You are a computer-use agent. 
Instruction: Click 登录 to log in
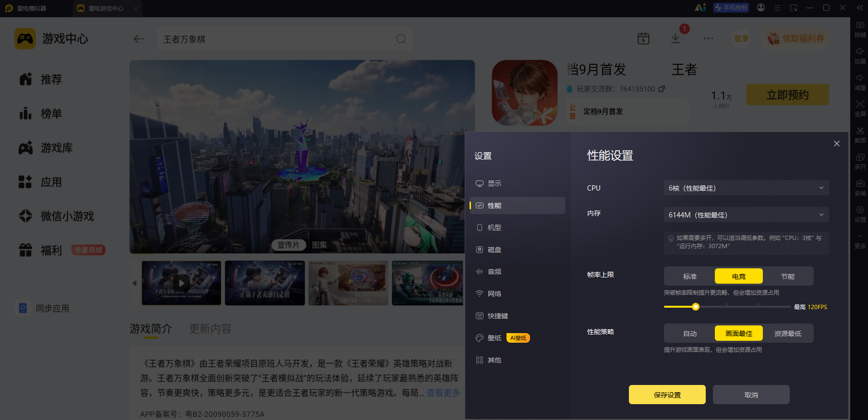point(741,38)
